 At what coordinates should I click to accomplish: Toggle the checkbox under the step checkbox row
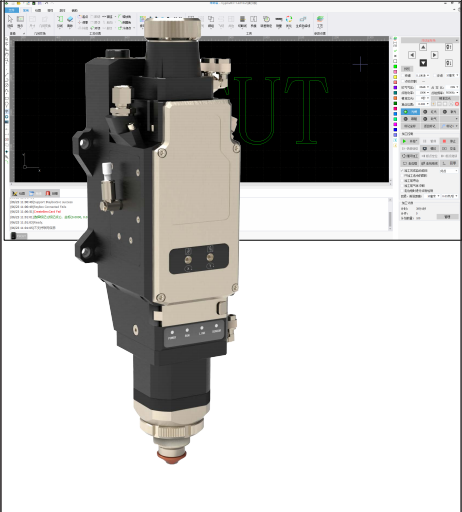coord(403,81)
